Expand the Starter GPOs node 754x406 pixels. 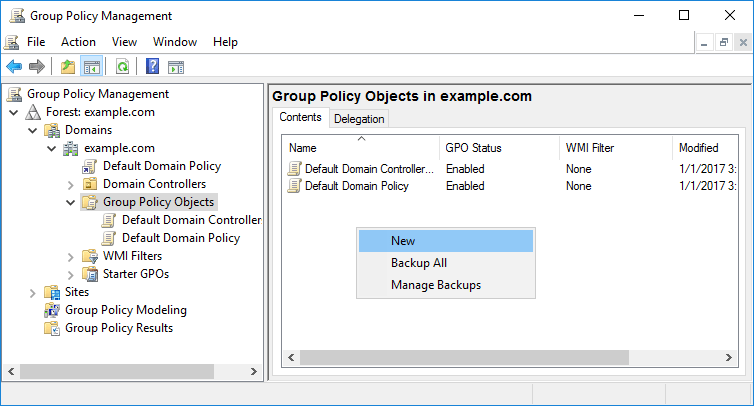[x=71, y=275]
